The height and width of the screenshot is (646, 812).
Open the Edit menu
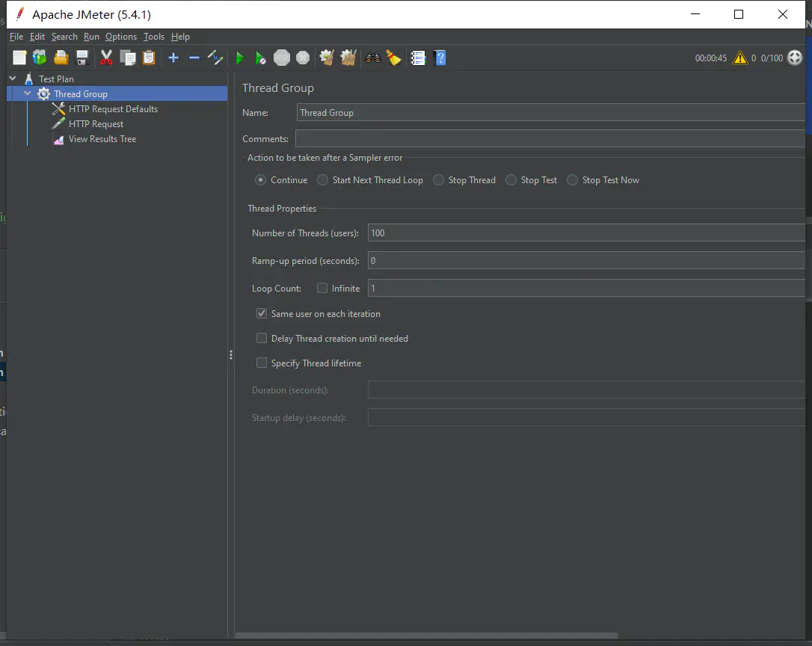tap(37, 37)
